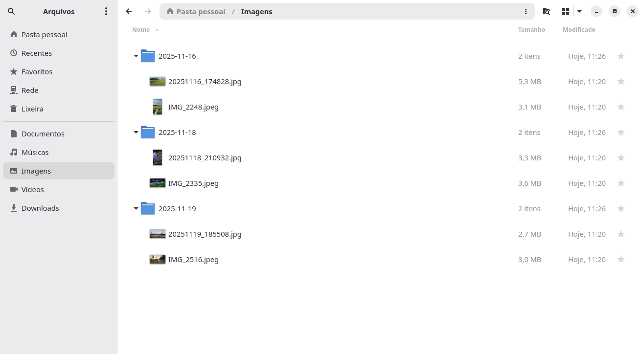This screenshot has width=644, height=354.
Task: Click the search-in-folder icon
Action: (x=546, y=11)
